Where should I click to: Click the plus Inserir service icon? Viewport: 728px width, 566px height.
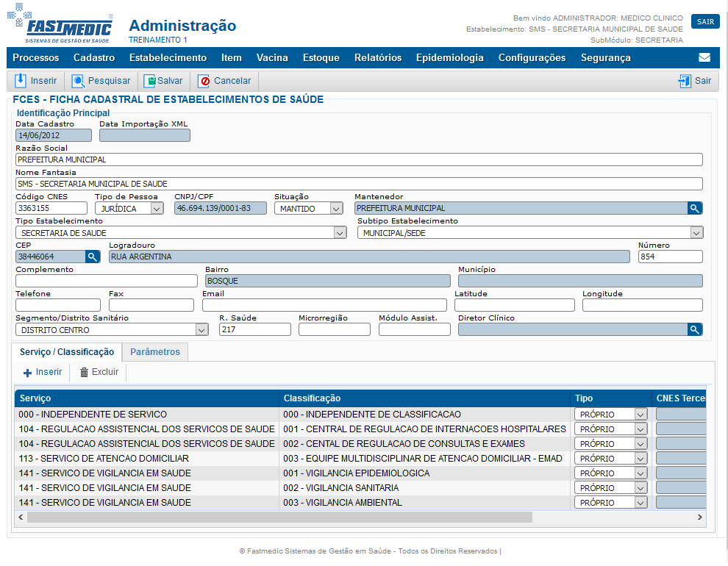click(27, 373)
